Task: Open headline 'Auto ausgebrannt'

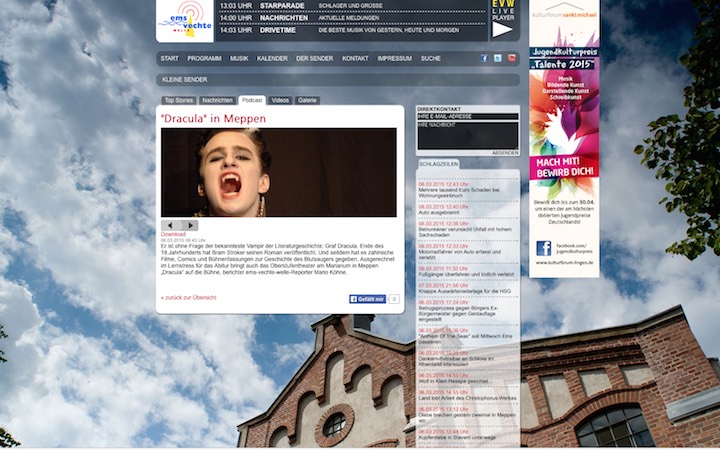Action: pos(439,213)
